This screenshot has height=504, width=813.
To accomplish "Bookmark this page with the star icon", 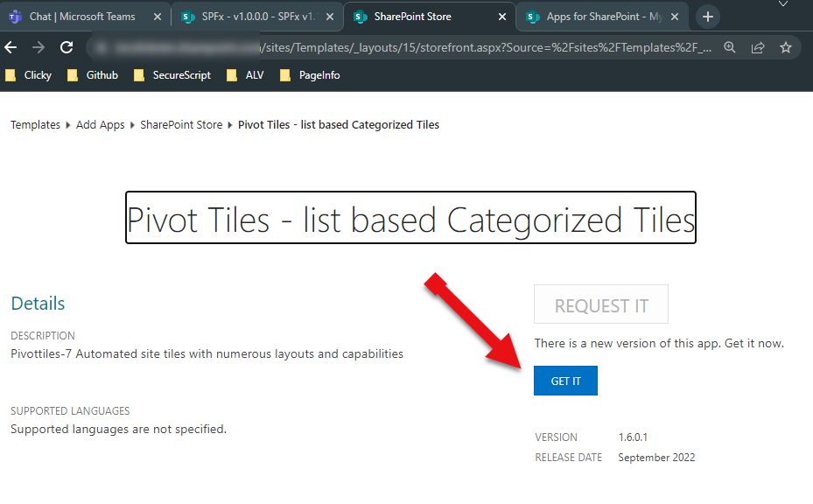I will tap(786, 48).
